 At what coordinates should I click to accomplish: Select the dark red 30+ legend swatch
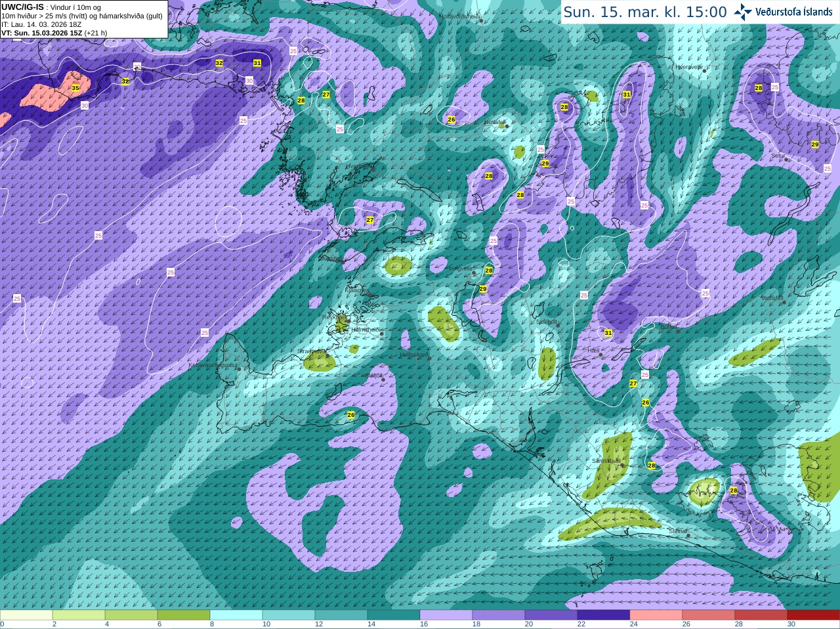click(814, 615)
